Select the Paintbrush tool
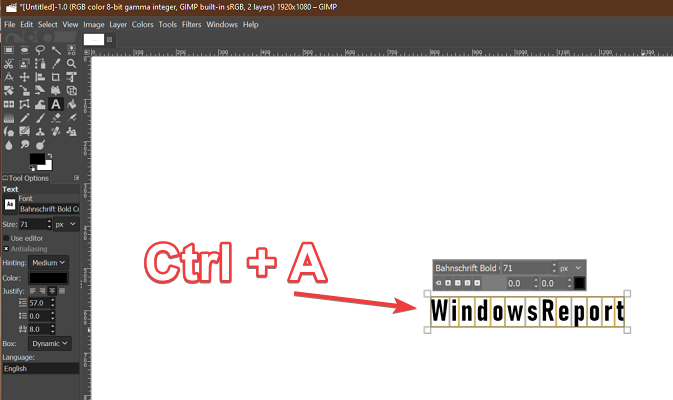The width and height of the screenshot is (673, 400). click(x=40, y=118)
